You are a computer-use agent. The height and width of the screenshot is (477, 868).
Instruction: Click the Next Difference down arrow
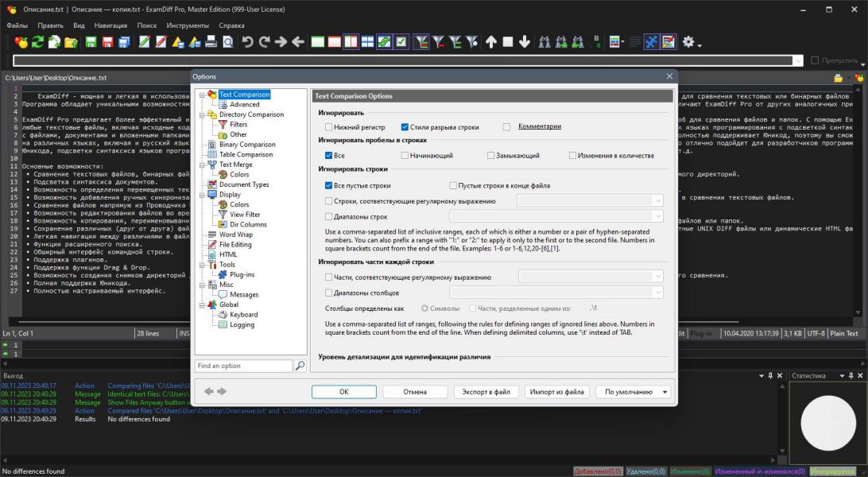[x=525, y=42]
